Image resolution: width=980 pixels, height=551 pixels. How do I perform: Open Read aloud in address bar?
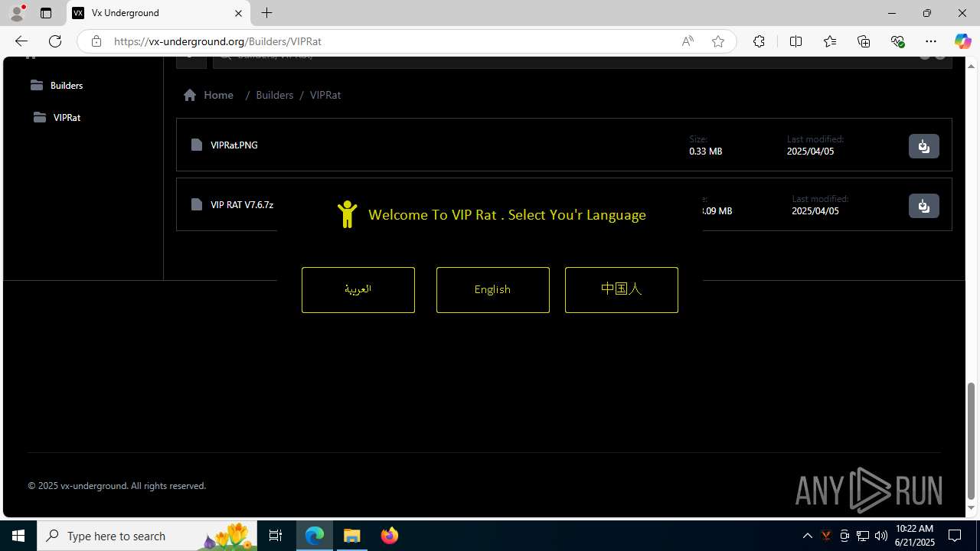[x=688, y=41]
